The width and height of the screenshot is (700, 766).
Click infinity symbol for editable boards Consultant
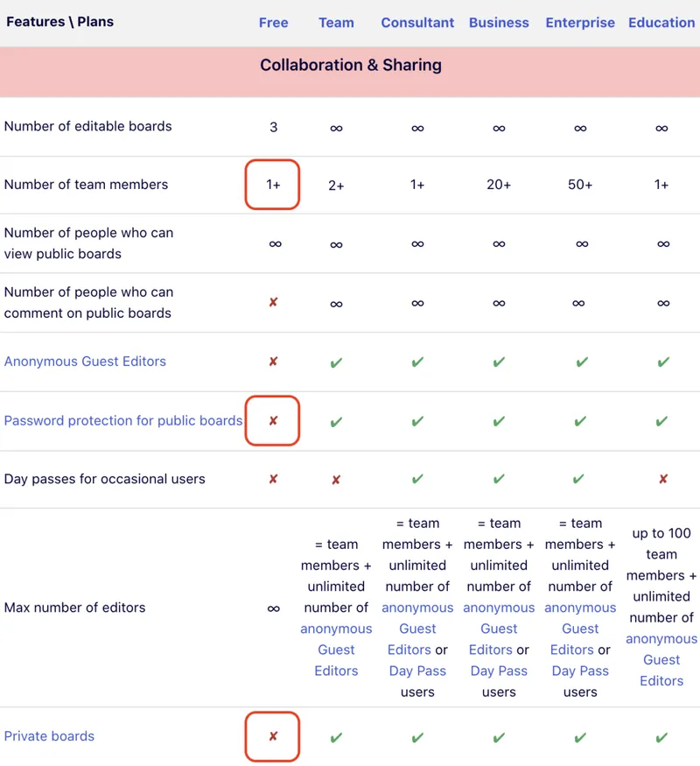[x=417, y=128]
